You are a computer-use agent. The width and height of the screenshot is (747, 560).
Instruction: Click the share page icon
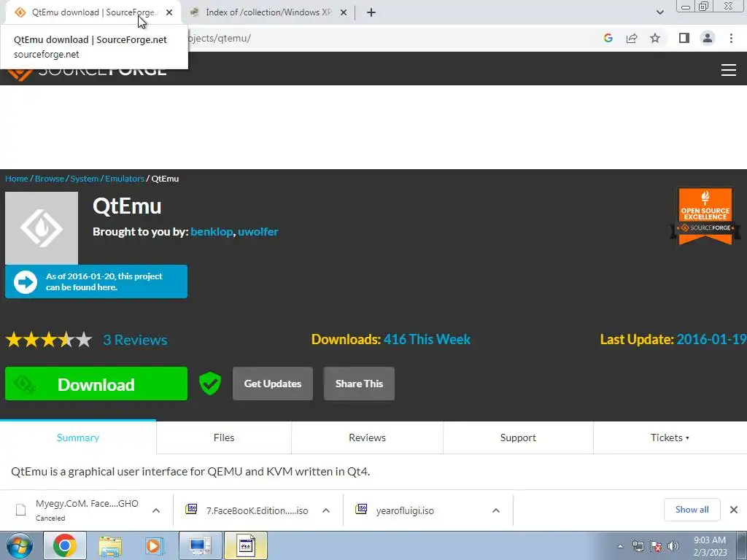[x=632, y=38]
